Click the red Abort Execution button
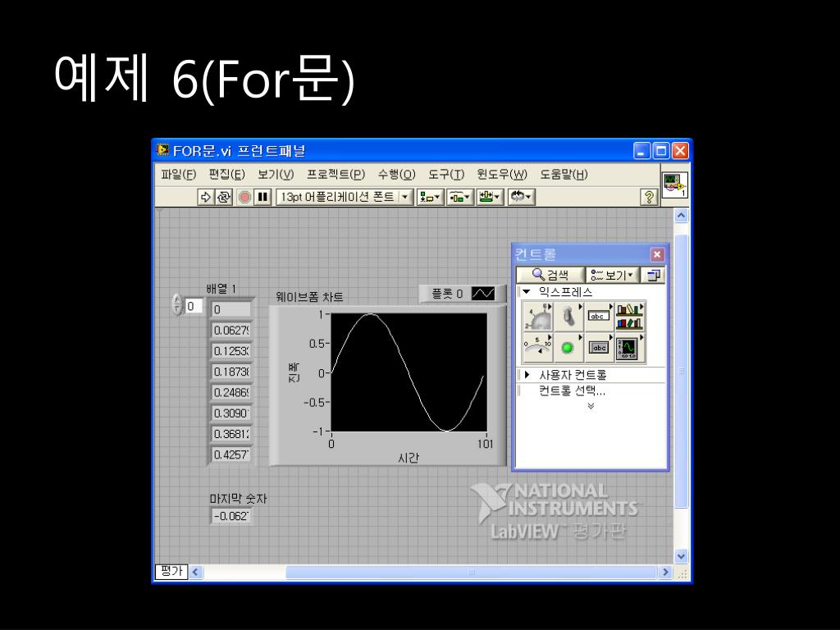This screenshot has height=630, width=840. 244,197
